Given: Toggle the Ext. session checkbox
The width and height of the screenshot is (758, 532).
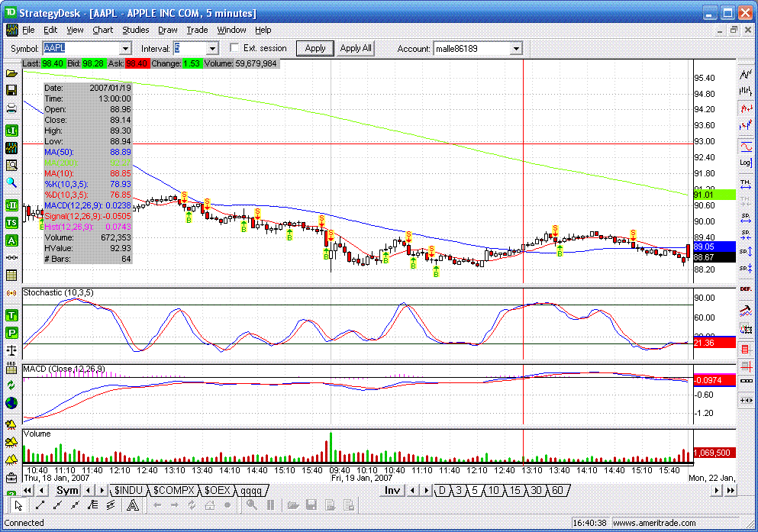Looking at the screenshot, I should click(x=234, y=48).
